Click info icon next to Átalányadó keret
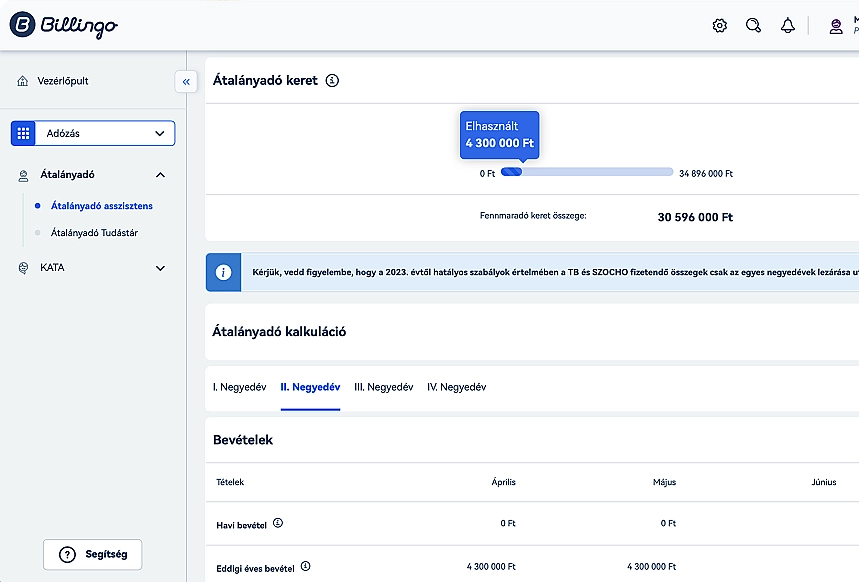This screenshot has height=582, width=859. tap(333, 81)
